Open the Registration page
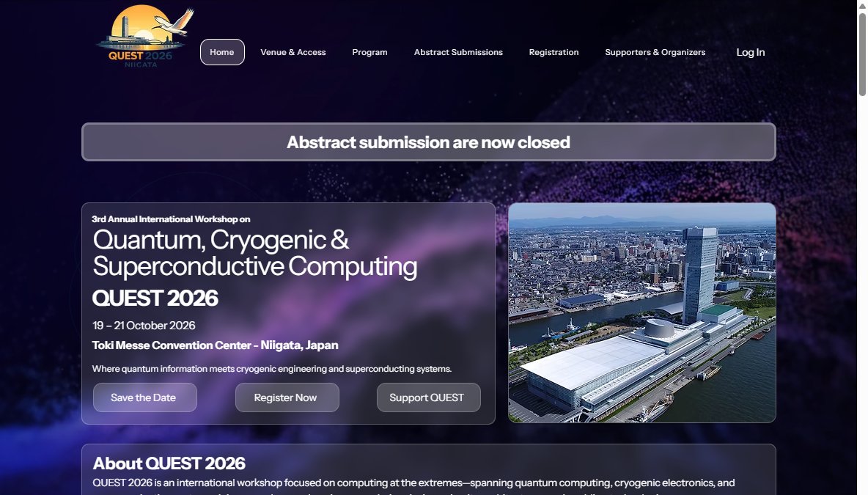 [x=553, y=52]
